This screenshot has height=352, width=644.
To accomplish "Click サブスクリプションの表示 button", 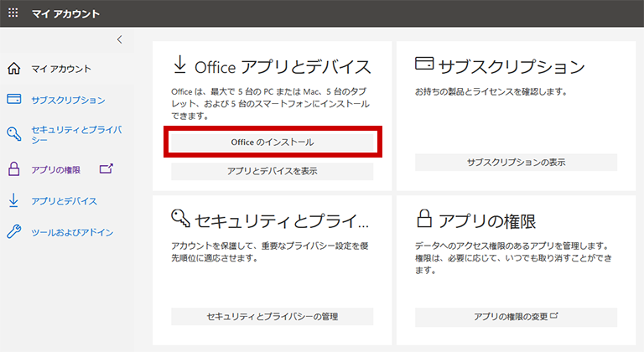I will click(516, 163).
